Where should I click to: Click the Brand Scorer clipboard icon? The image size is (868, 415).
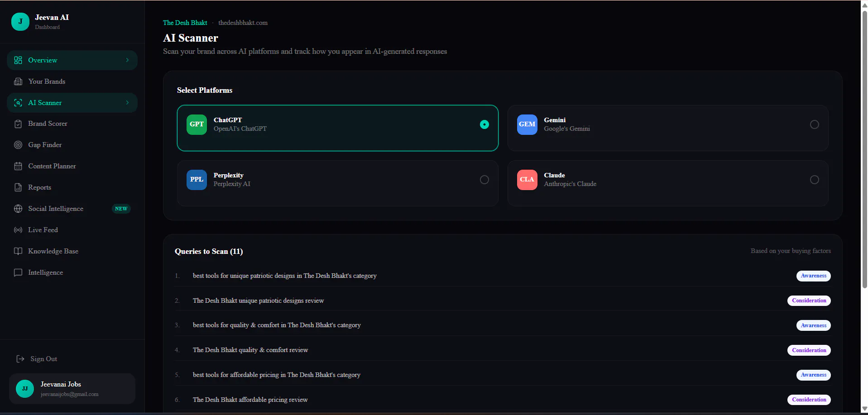(x=18, y=124)
